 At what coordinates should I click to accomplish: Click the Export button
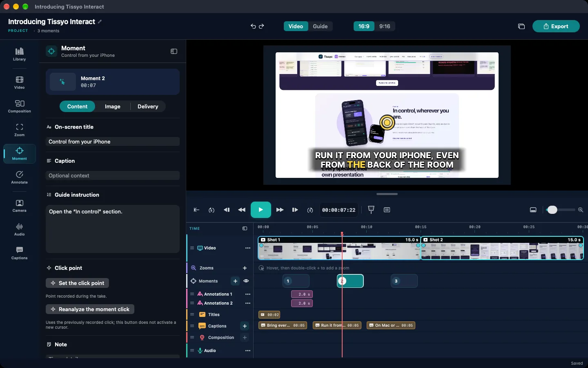coord(556,26)
